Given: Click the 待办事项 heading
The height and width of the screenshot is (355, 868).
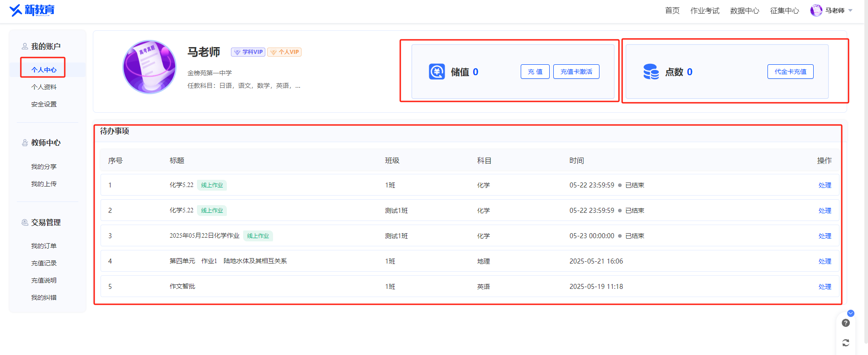Looking at the screenshot, I should (x=115, y=131).
